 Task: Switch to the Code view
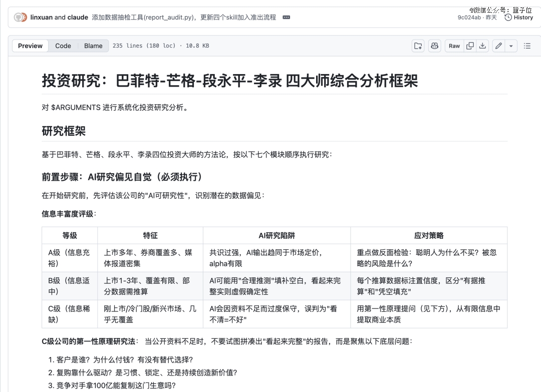tap(63, 46)
